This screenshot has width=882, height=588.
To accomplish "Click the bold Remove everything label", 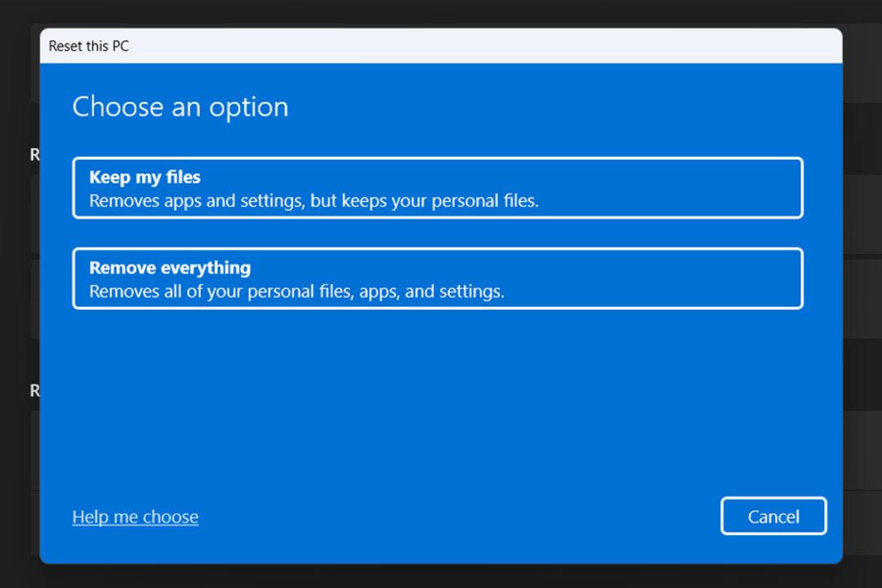I will pos(170,268).
